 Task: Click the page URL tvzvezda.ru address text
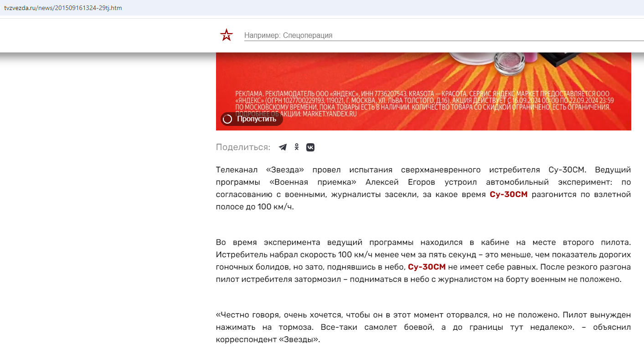coord(63,8)
